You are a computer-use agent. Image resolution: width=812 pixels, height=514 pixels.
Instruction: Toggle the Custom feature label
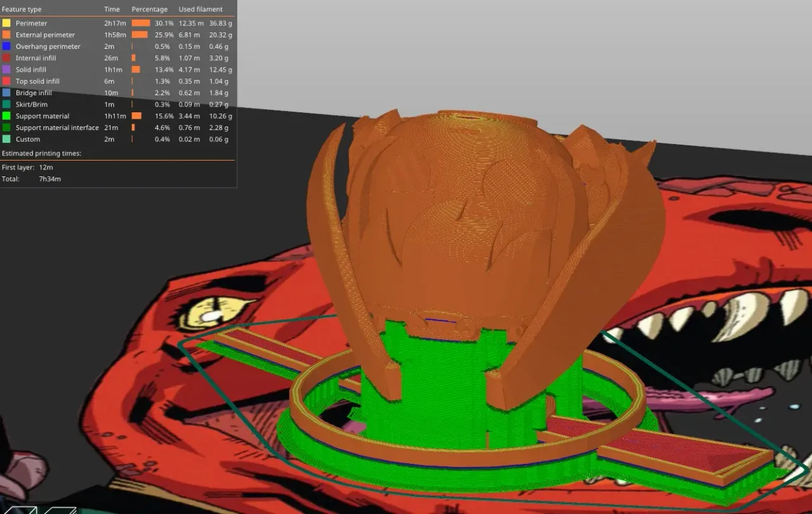pyautogui.click(x=28, y=139)
